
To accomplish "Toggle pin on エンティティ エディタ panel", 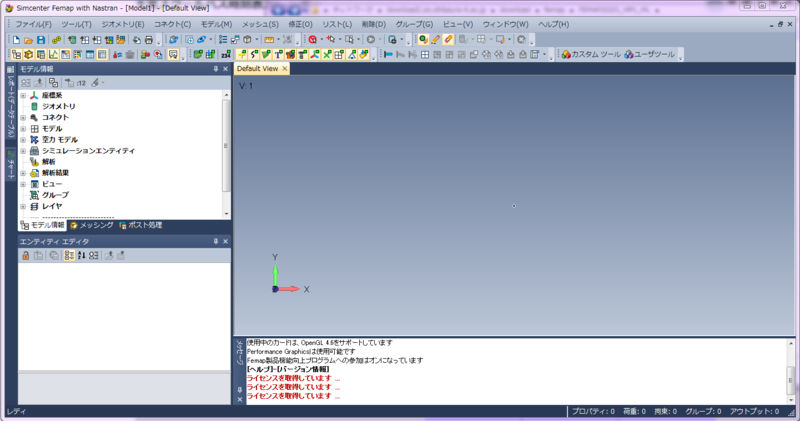I will coord(214,242).
